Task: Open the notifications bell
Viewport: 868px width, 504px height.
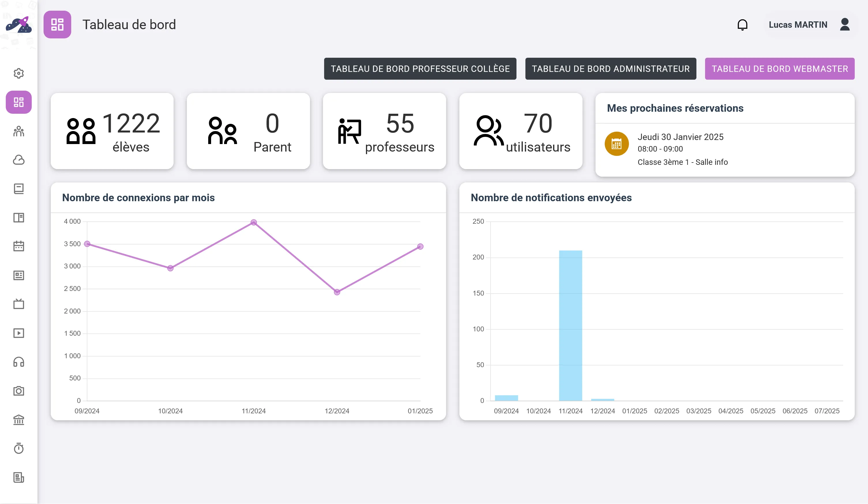Action: coord(743,25)
